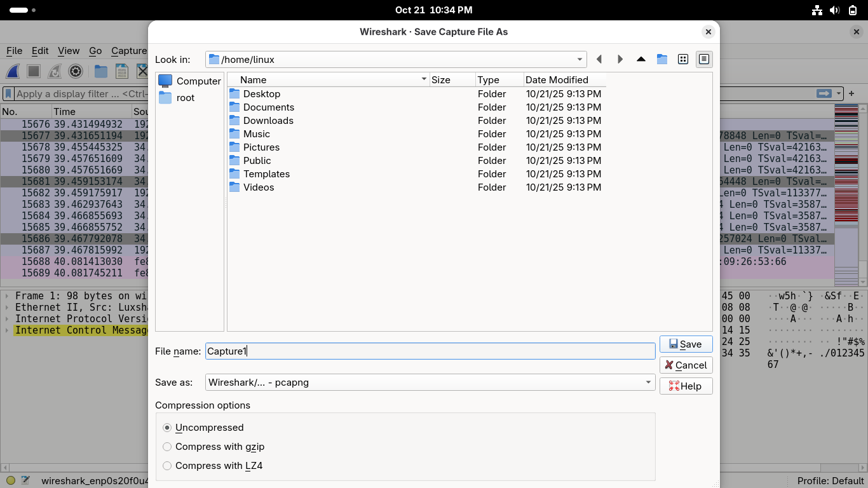Open the Edit menu

point(40,51)
